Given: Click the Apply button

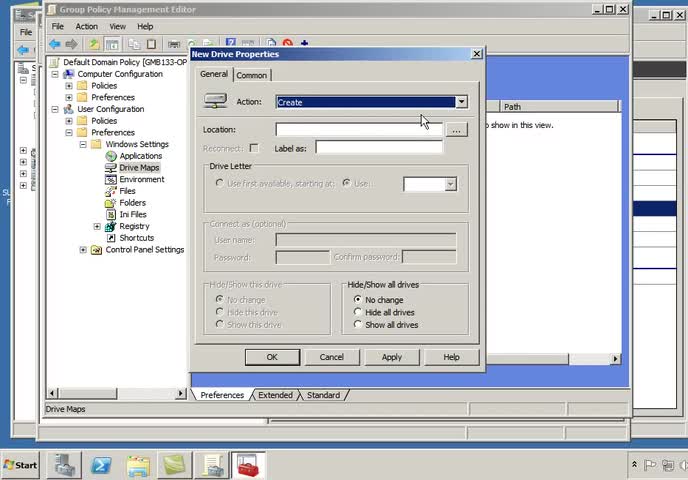Looking at the screenshot, I should pyautogui.click(x=392, y=357).
